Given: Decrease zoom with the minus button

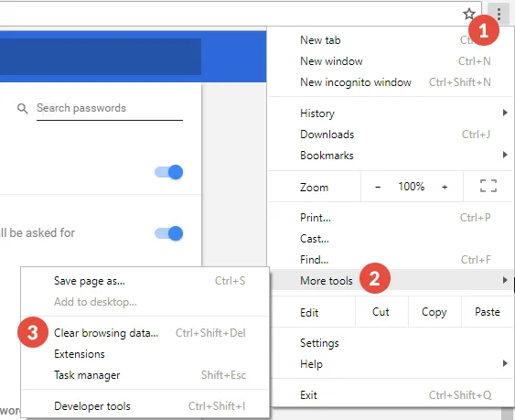Looking at the screenshot, I should tap(378, 187).
